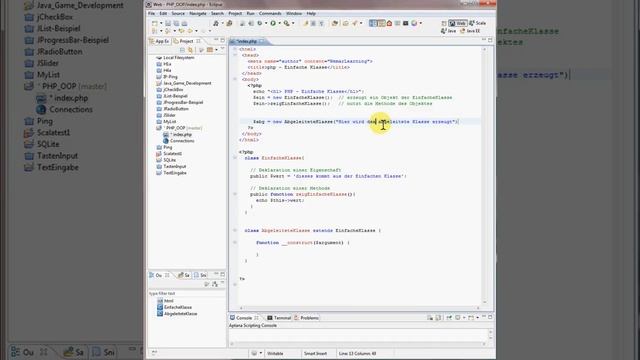Open the Navigate menu
Image resolution: width=640 pixels, height=360 pixels.
(198, 13)
